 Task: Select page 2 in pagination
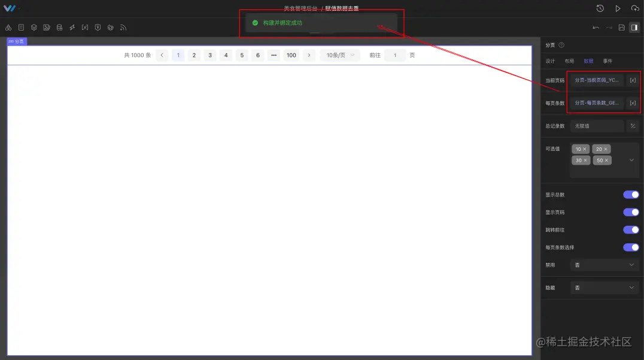194,55
